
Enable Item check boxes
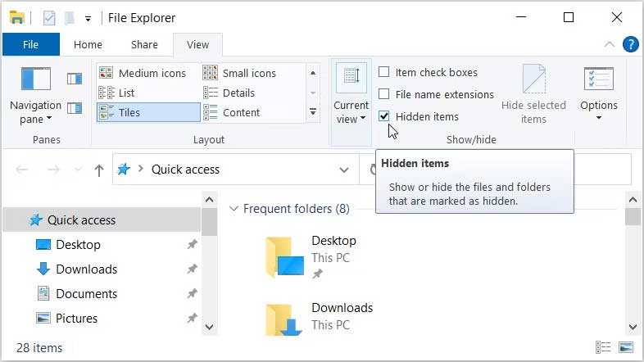point(383,72)
